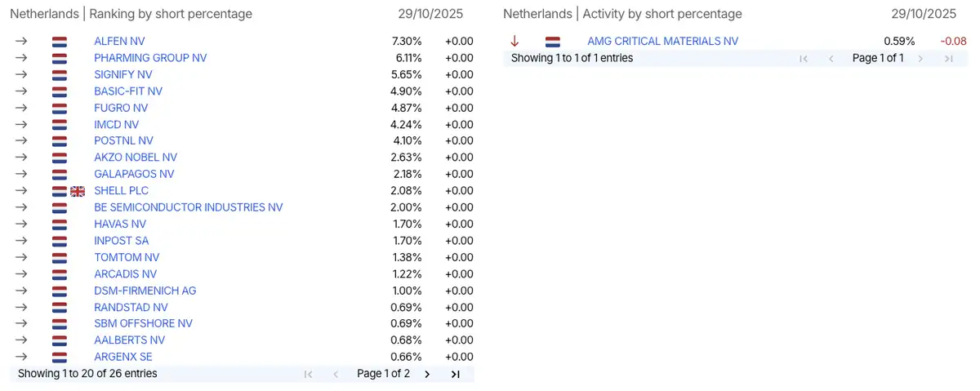Click Netherlands flag next to ALFEN NV
Screen dimensions: 980x391
(59, 42)
